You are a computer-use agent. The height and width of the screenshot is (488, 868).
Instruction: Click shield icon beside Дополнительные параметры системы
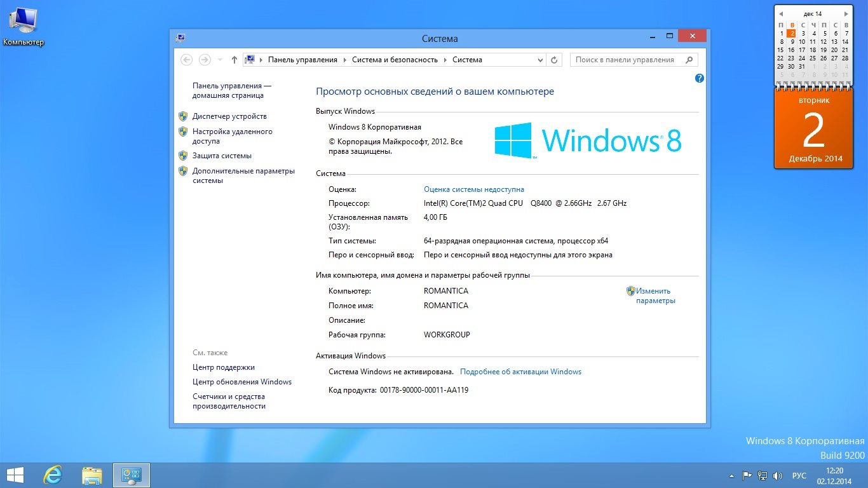183,171
